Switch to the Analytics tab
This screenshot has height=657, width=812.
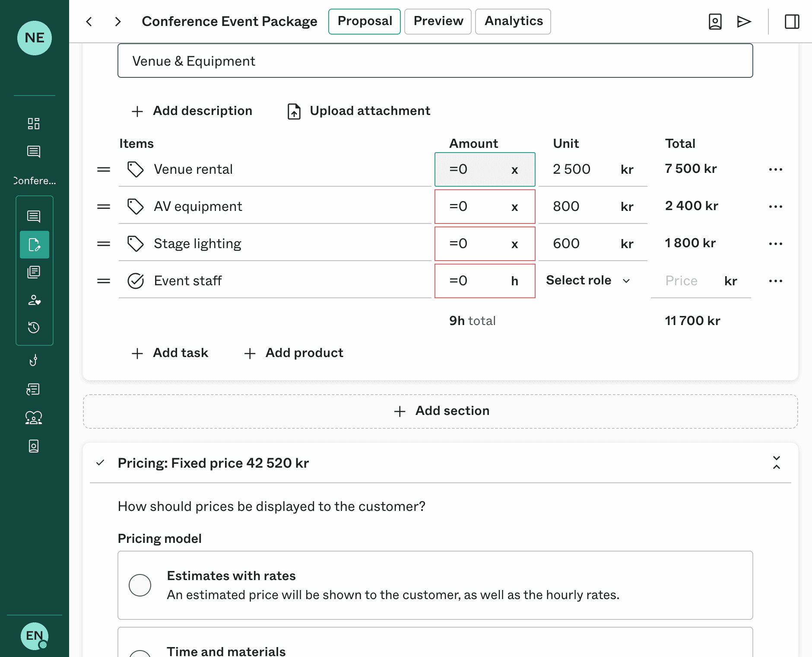513,21
